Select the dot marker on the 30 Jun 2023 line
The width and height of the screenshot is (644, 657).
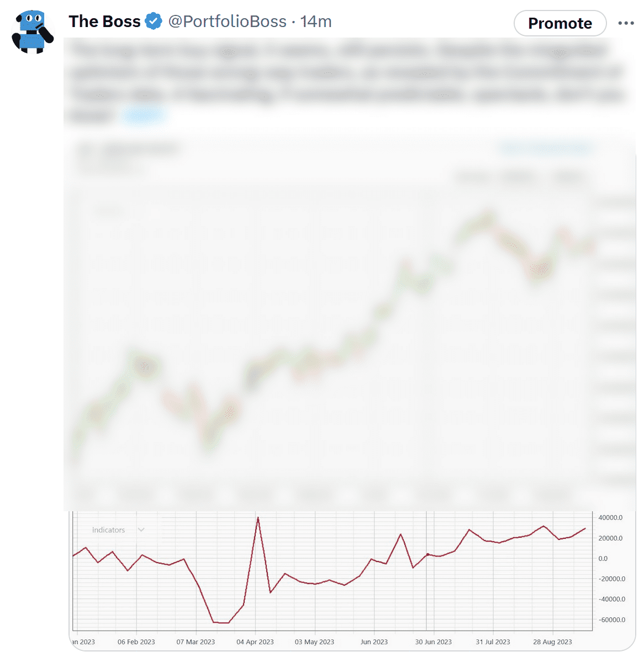pyautogui.click(x=428, y=554)
